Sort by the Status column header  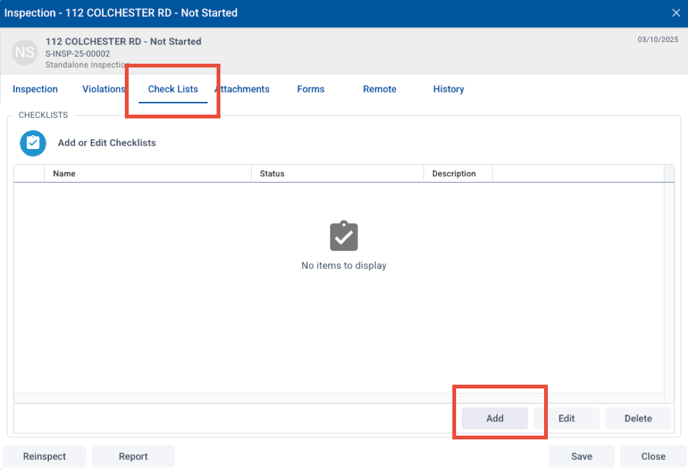(272, 174)
